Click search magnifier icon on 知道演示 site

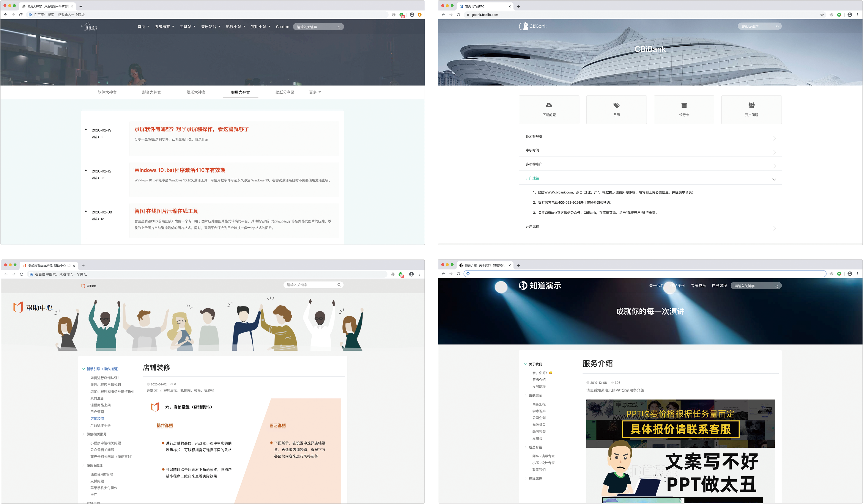(x=777, y=286)
